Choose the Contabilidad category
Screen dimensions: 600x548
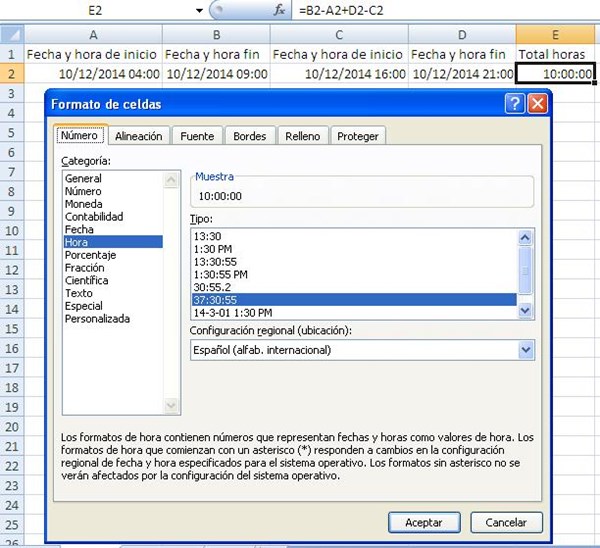pyautogui.click(x=113, y=217)
